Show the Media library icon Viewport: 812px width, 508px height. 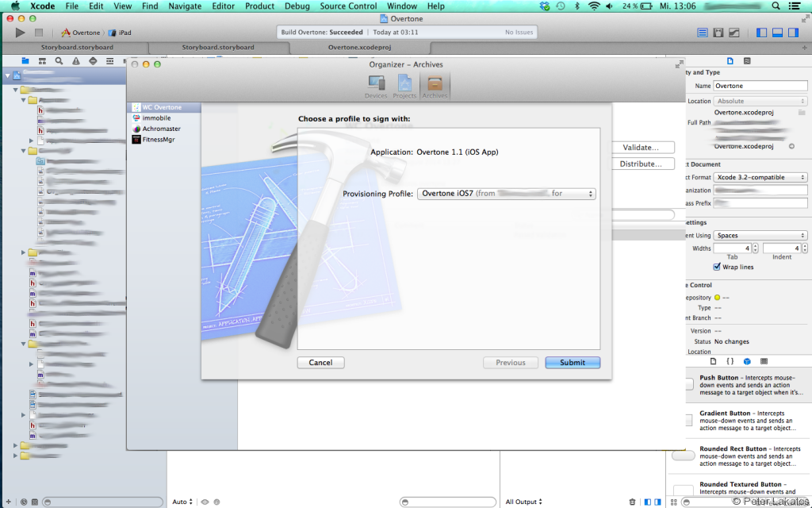click(x=764, y=361)
